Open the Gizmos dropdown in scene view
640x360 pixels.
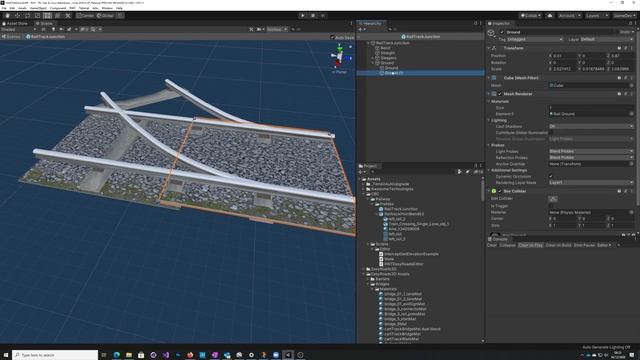[277, 29]
